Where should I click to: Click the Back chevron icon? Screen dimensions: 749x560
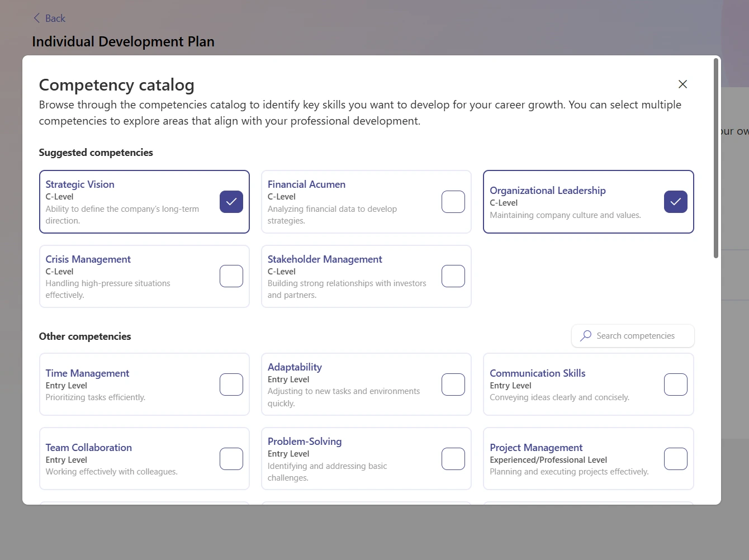(37, 18)
